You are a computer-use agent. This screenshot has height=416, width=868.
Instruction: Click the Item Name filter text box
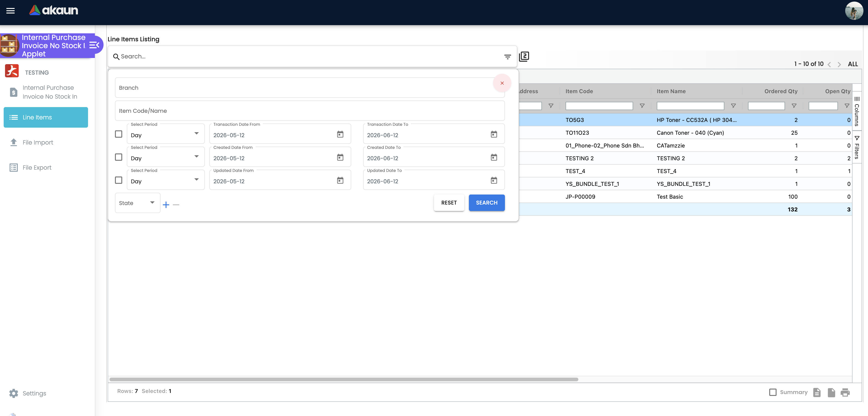click(x=690, y=106)
